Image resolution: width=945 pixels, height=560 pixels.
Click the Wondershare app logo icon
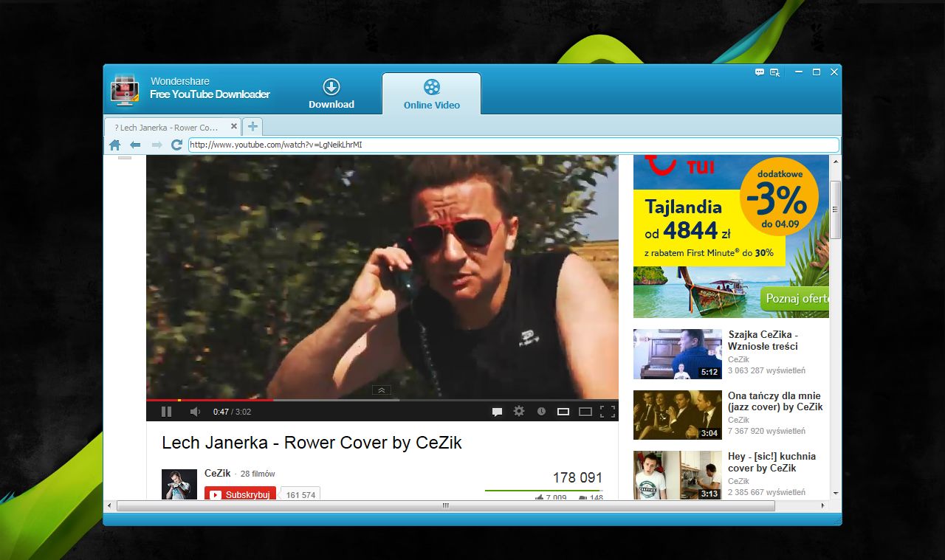coord(126,91)
